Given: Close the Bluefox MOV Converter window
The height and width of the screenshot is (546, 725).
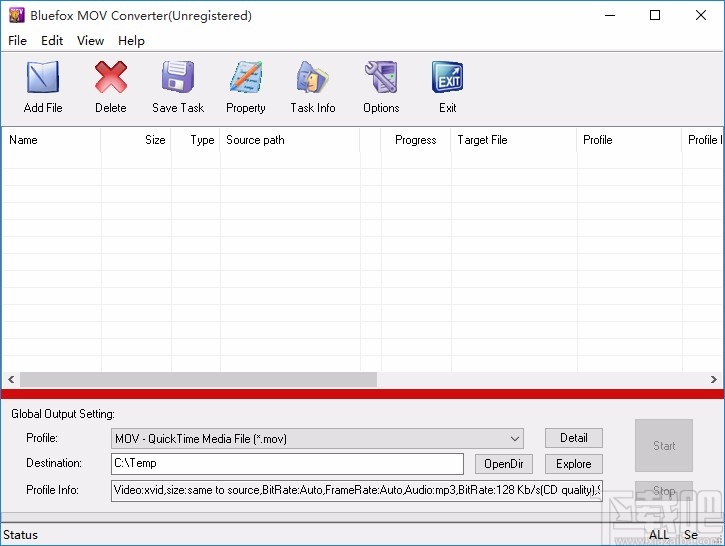Looking at the screenshot, I should coord(700,15).
